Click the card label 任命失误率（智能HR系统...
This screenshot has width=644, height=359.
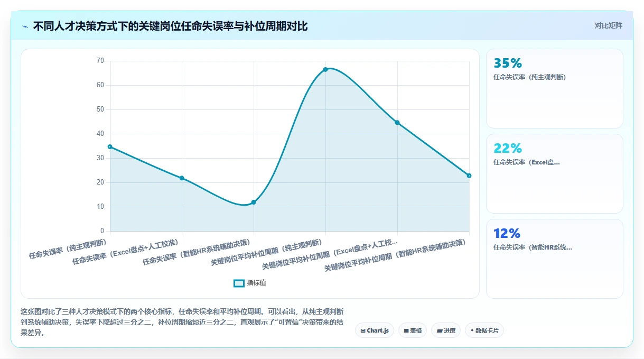[x=533, y=247]
